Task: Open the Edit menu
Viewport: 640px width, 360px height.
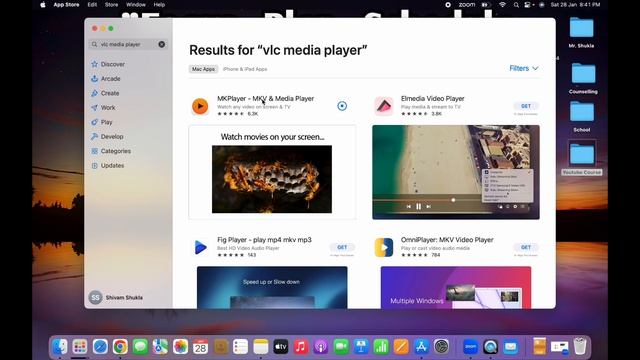Action: click(x=92, y=5)
